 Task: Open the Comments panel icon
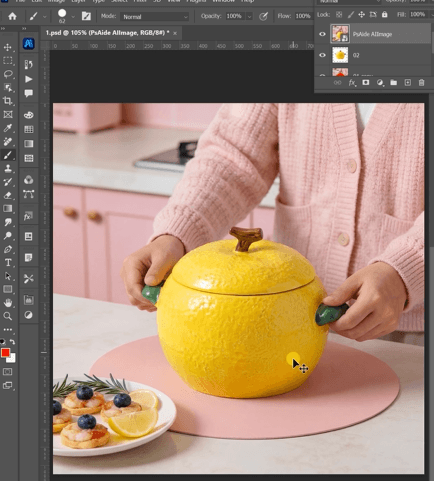29,93
